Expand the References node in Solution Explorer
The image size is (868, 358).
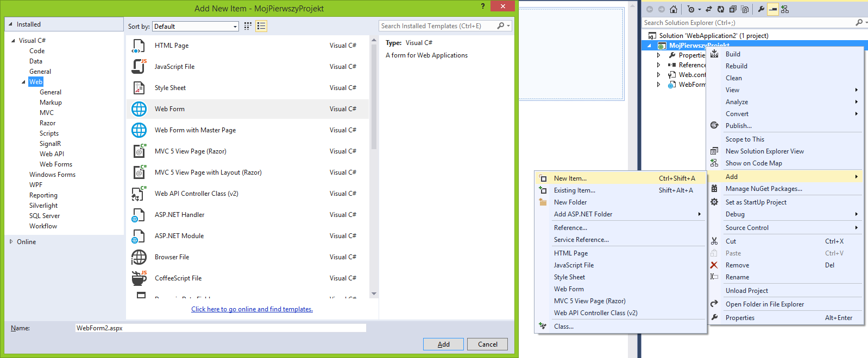pos(658,65)
